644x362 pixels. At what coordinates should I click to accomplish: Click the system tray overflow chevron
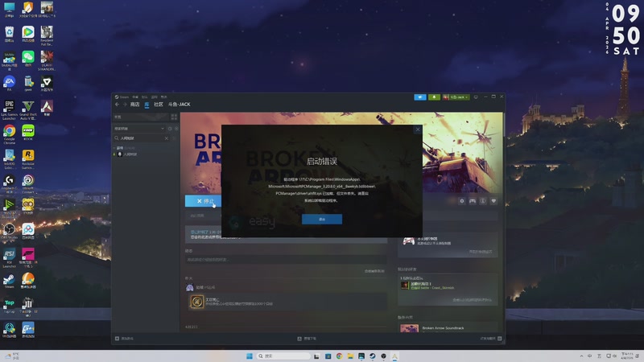[x=581, y=356]
